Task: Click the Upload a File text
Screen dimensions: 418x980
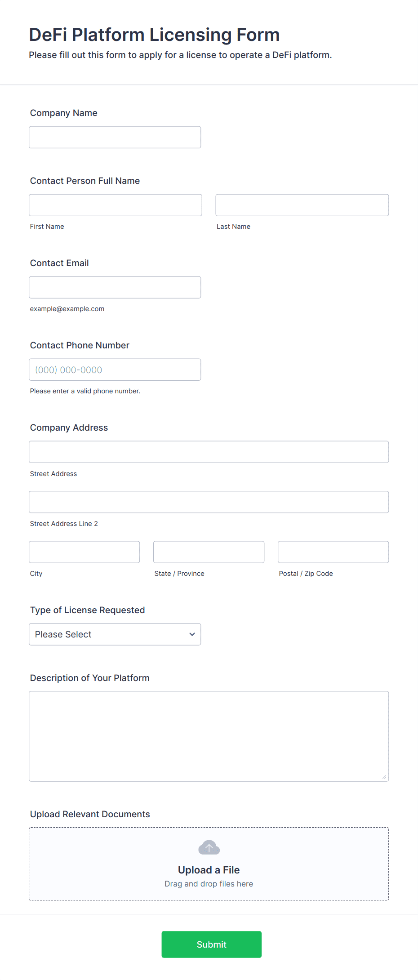Action: [x=209, y=870]
